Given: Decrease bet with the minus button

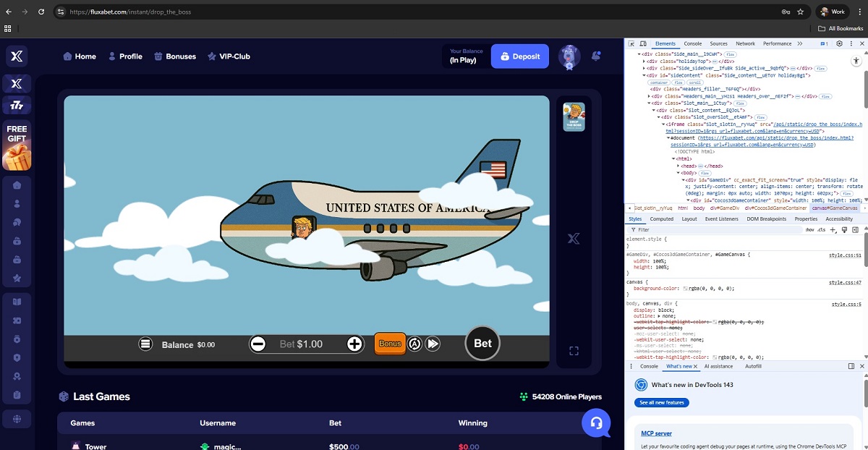Looking at the screenshot, I should tap(258, 344).
